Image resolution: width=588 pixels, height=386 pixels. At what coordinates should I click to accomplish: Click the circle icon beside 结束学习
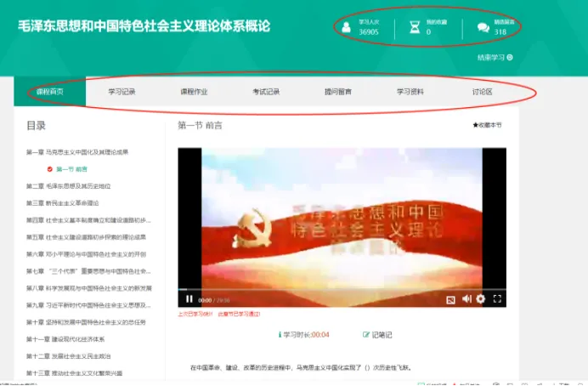(510, 58)
